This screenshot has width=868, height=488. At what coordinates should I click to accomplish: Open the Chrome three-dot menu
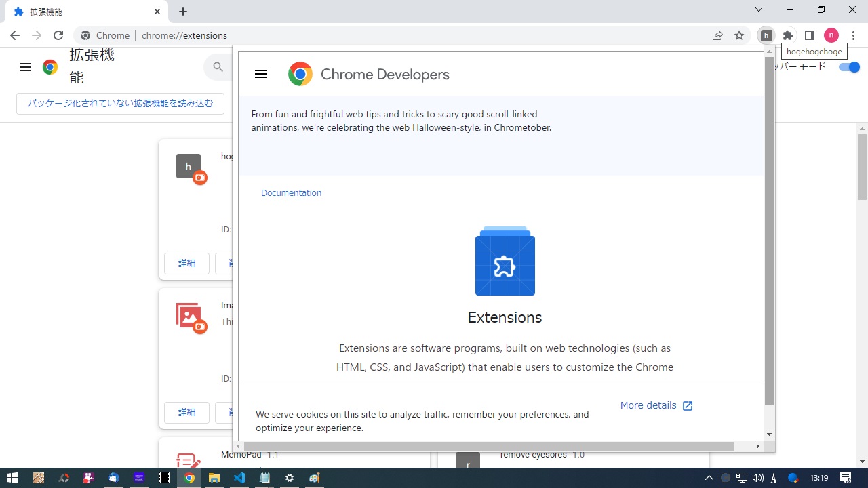click(x=853, y=35)
